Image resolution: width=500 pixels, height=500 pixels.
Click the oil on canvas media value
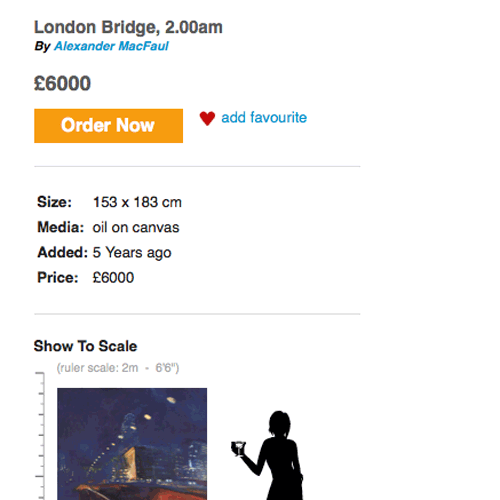(x=136, y=228)
